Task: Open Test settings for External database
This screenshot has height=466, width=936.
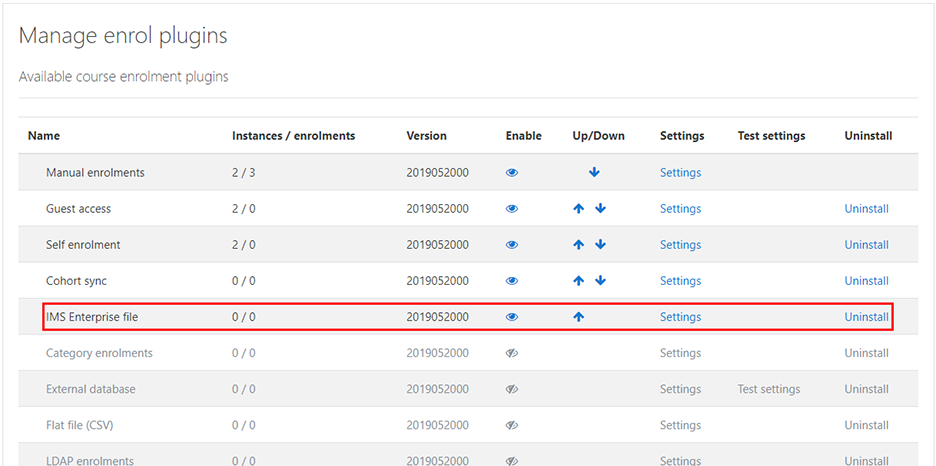Action: tap(768, 389)
